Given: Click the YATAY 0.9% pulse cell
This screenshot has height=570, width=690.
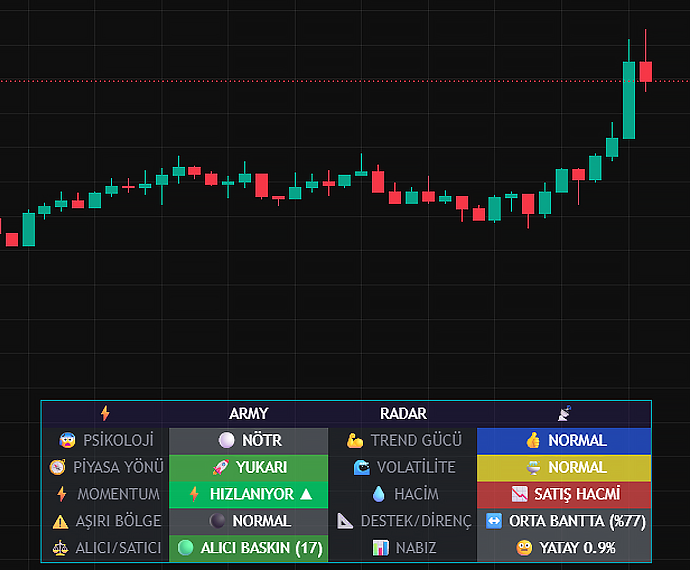Looking at the screenshot, I should [564, 548].
